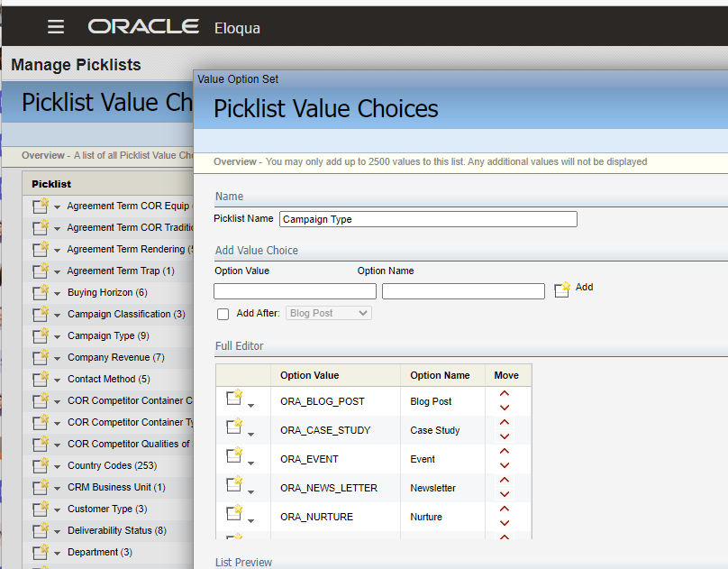Move Case Study option down
The image size is (728, 569).
(505, 436)
